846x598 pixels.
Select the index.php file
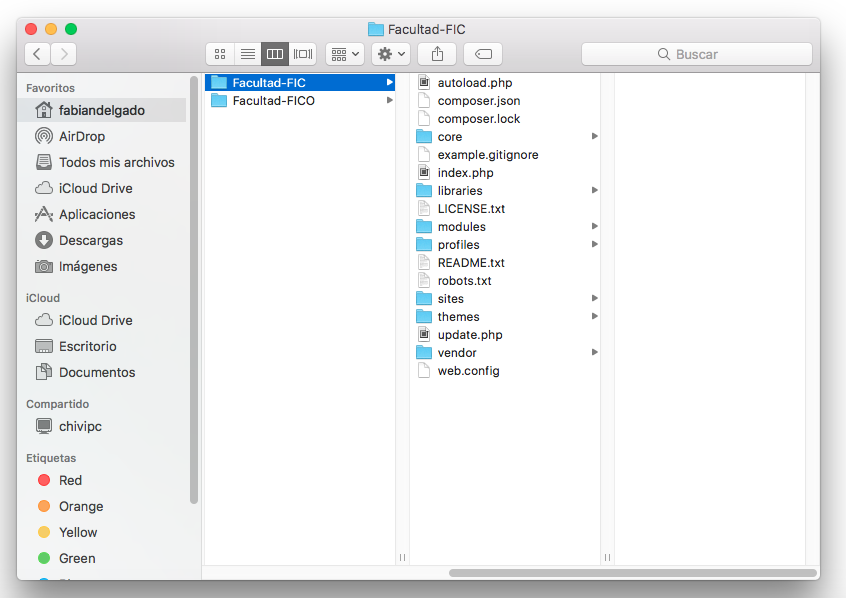point(465,173)
